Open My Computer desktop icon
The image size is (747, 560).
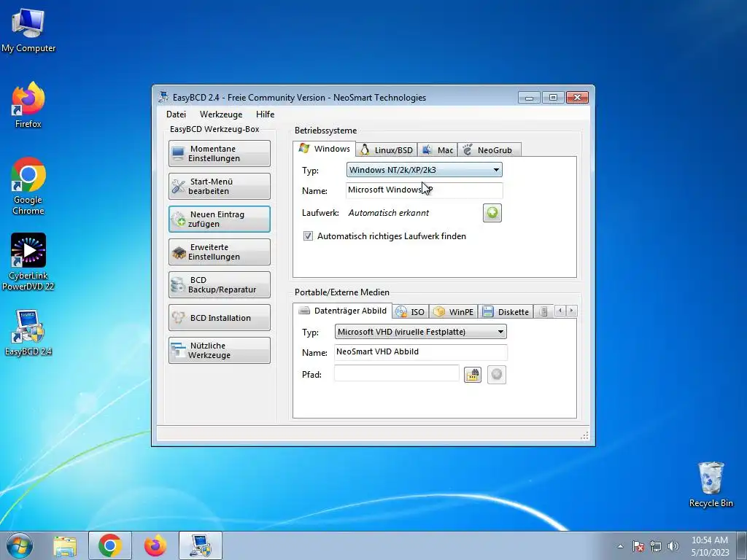28,30
